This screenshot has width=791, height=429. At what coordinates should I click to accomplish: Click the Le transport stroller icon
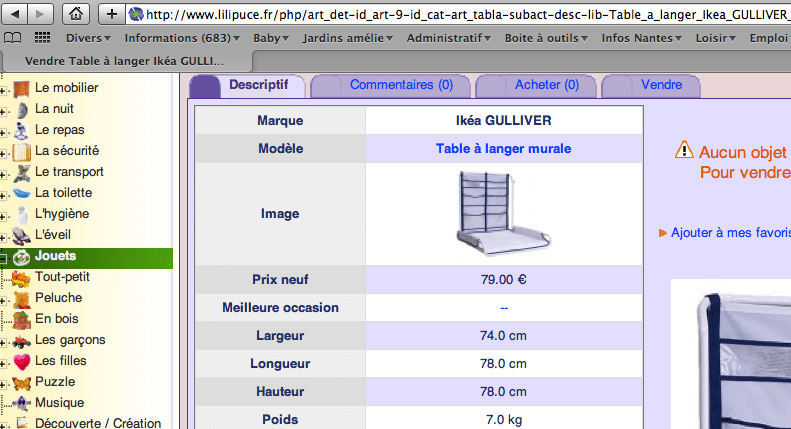(x=22, y=173)
